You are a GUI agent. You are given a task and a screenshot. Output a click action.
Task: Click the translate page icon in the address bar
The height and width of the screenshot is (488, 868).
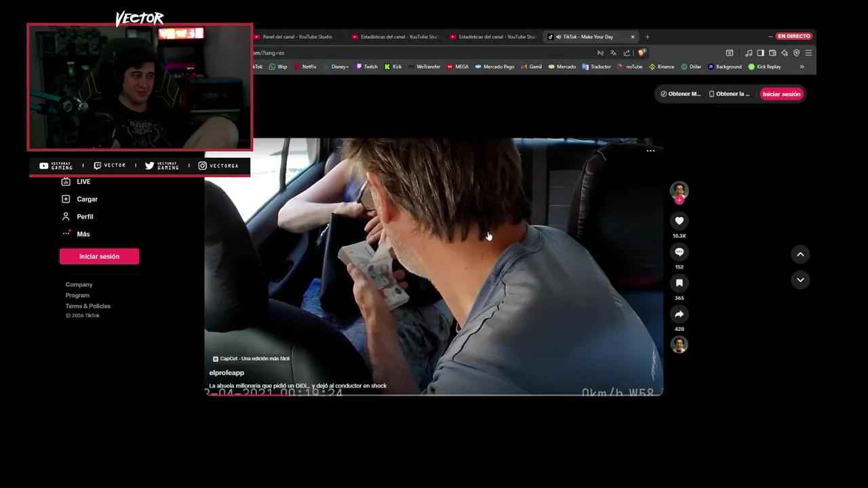coord(613,53)
